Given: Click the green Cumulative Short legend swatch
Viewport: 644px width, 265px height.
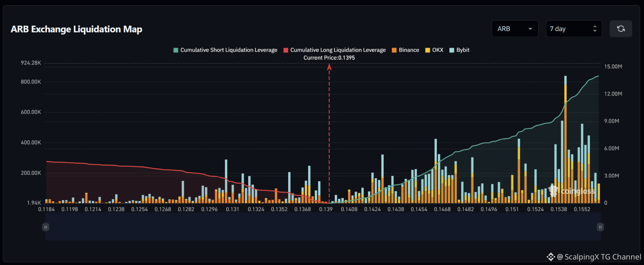Looking at the screenshot, I should [x=176, y=50].
